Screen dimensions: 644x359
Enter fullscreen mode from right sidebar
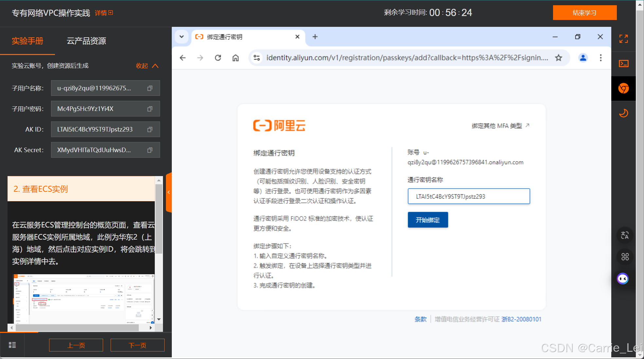point(624,39)
